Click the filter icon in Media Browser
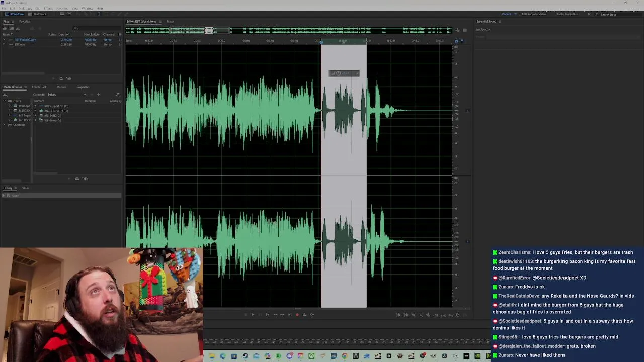This screenshot has height=362, width=644. [118, 95]
